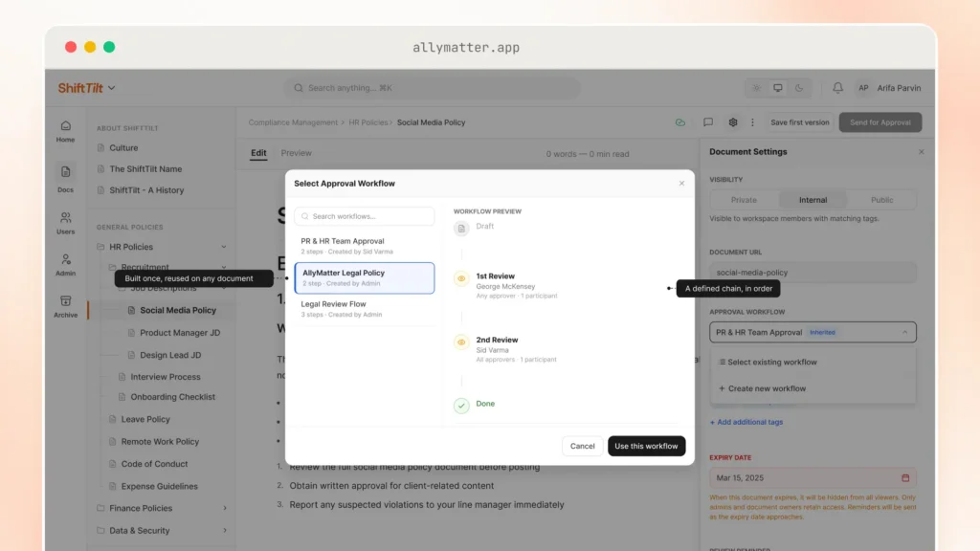Viewport: 980px width, 551px height.
Task: Expand the Finance Policies folder
Action: tap(224, 509)
